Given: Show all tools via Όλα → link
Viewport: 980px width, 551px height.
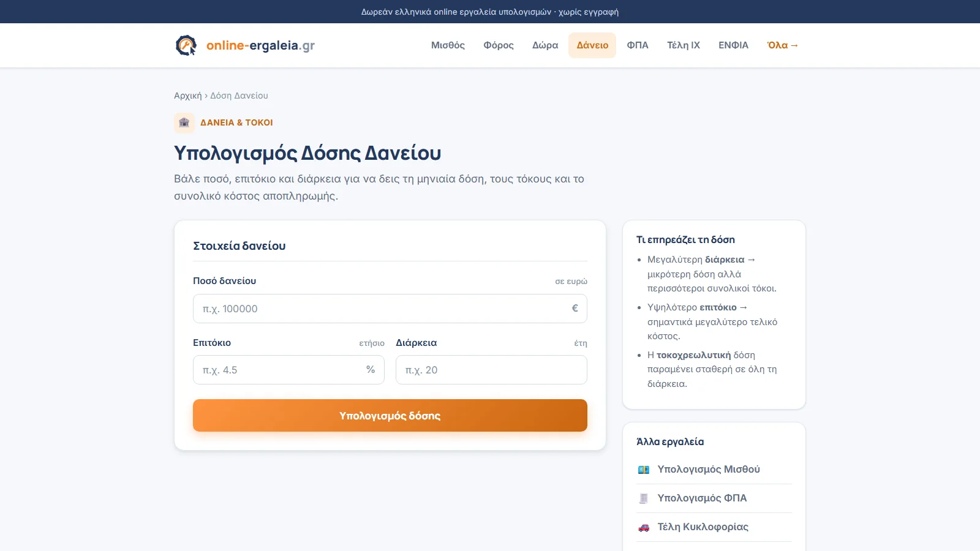Looking at the screenshot, I should click(783, 45).
